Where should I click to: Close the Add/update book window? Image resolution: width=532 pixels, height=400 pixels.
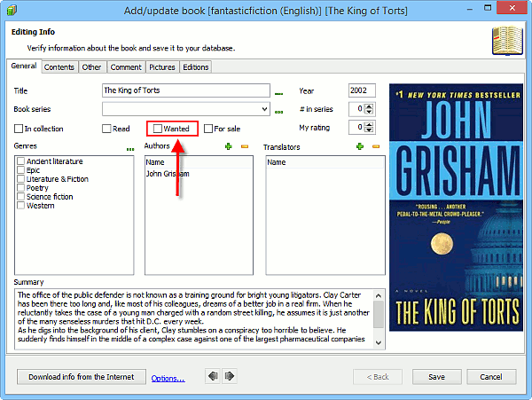pos(512,8)
